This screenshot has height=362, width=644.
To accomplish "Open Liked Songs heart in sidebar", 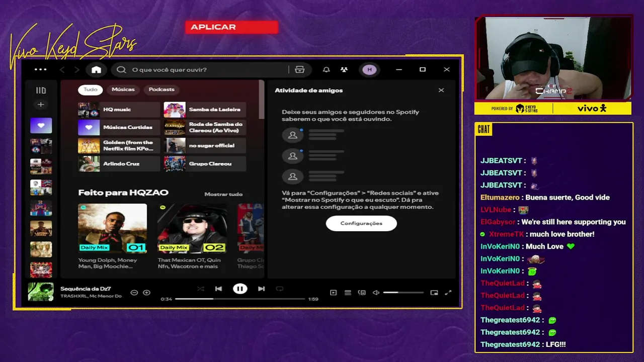I will coord(41,125).
